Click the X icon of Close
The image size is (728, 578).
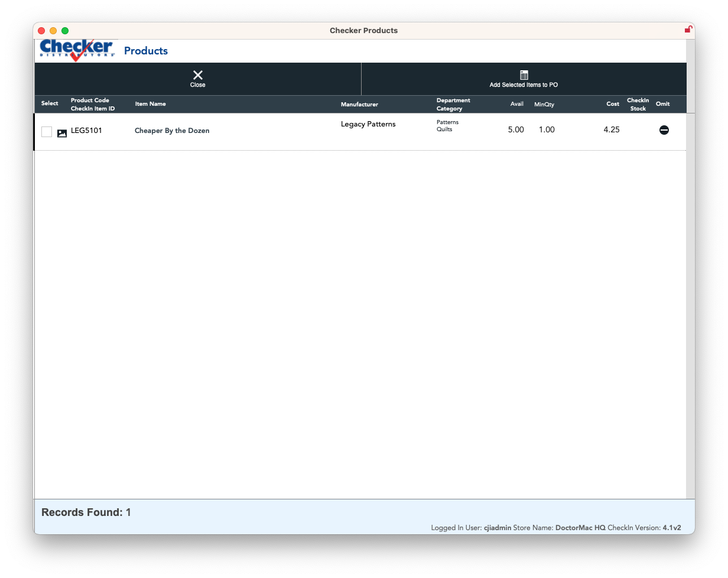click(x=198, y=75)
